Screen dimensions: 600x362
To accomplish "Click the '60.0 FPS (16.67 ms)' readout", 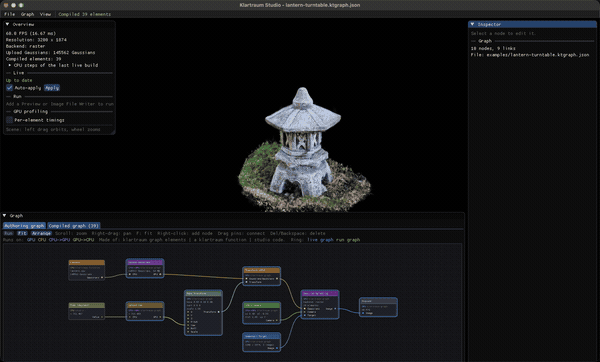I will (x=31, y=33).
